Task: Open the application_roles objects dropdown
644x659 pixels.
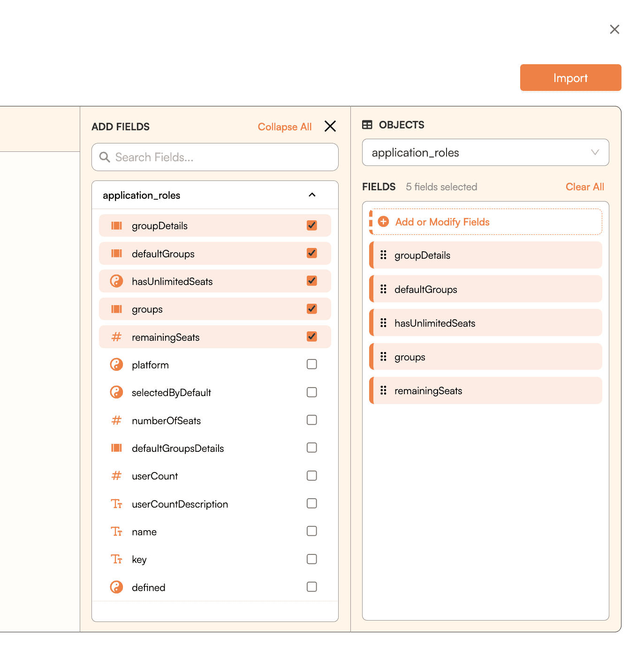Action: click(485, 152)
